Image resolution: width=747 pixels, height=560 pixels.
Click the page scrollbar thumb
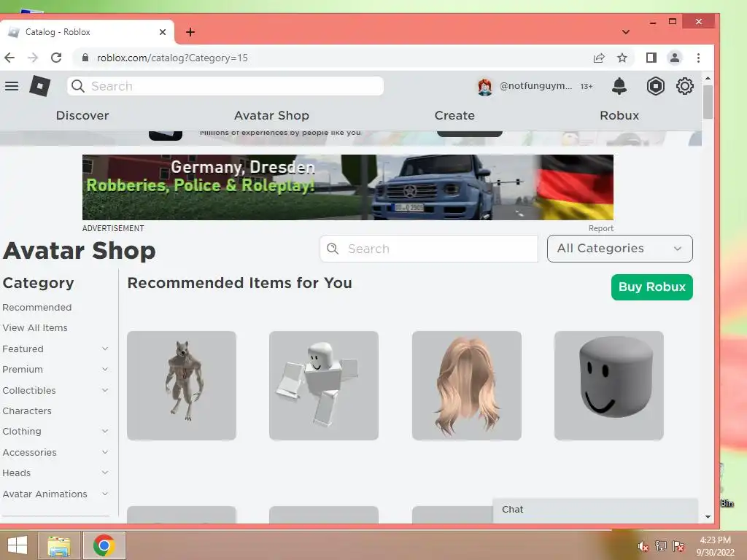[708, 102]
